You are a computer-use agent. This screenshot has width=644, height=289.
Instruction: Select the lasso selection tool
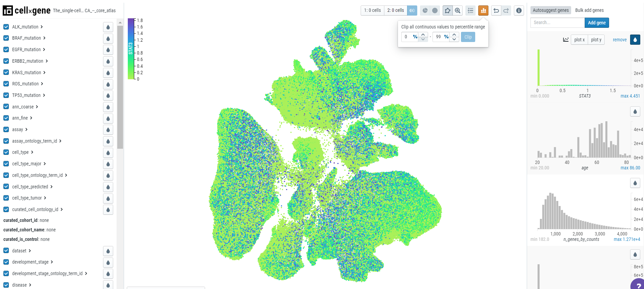pos(447,11)
